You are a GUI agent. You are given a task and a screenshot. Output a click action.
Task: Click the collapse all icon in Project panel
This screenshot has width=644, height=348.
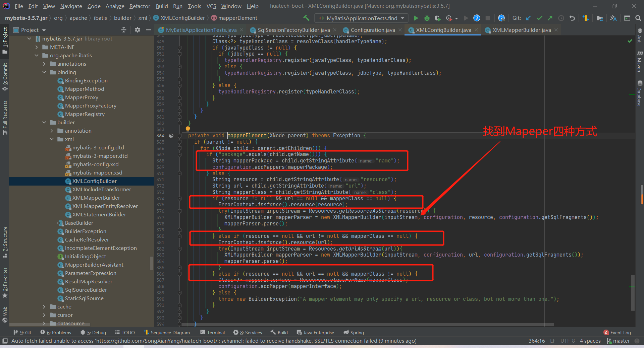tap(124, 30)
